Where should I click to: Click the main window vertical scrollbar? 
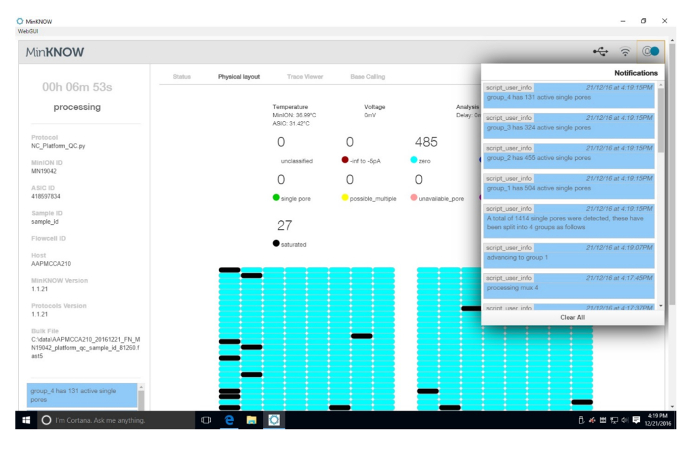click(672, 174)
